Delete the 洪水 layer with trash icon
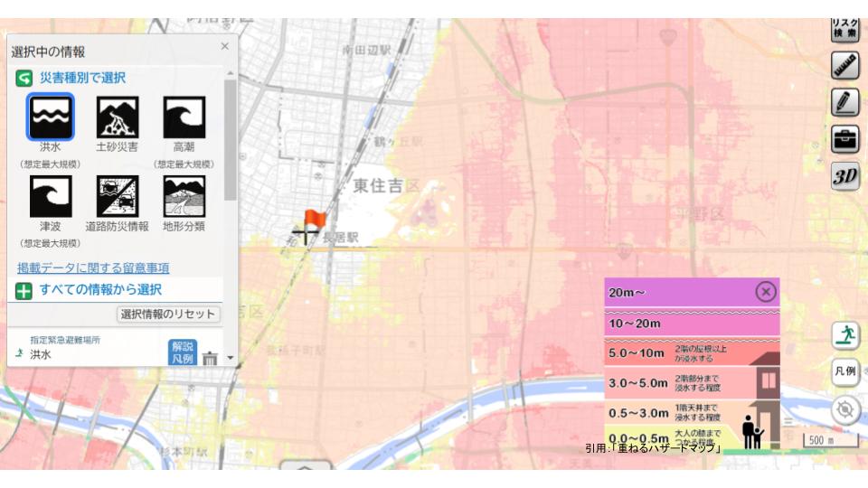The width and height of the screenshot is (868, 488). [210, 359]
